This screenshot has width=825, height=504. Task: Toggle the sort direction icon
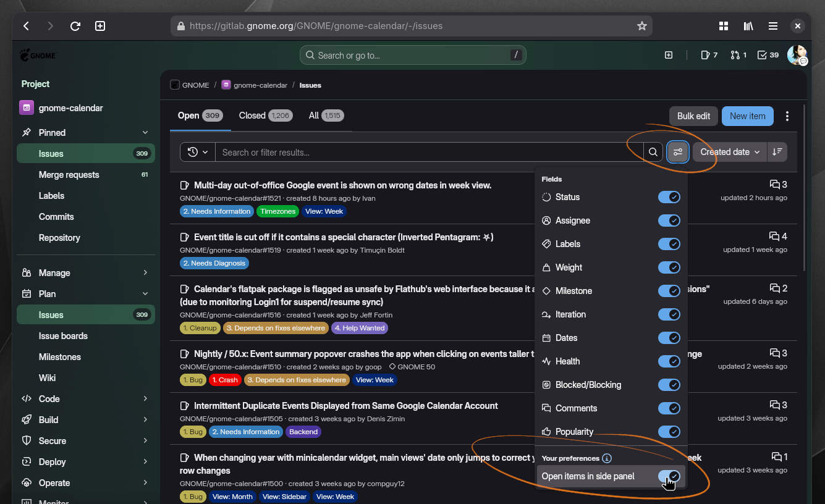click(x=777, y=152)
